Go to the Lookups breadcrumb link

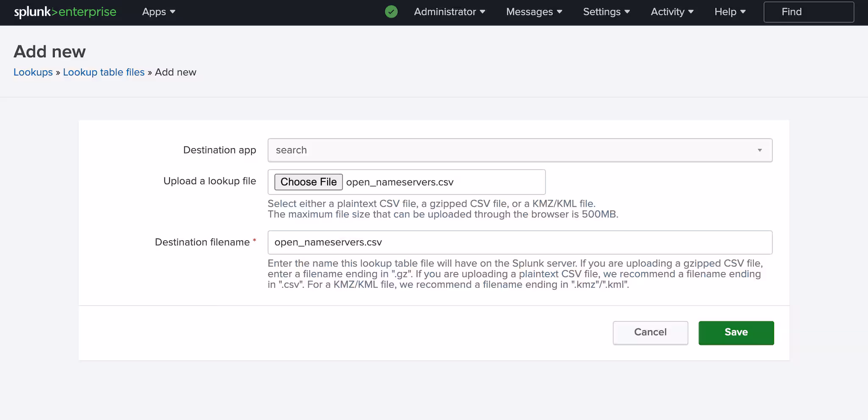click(33, 72)
